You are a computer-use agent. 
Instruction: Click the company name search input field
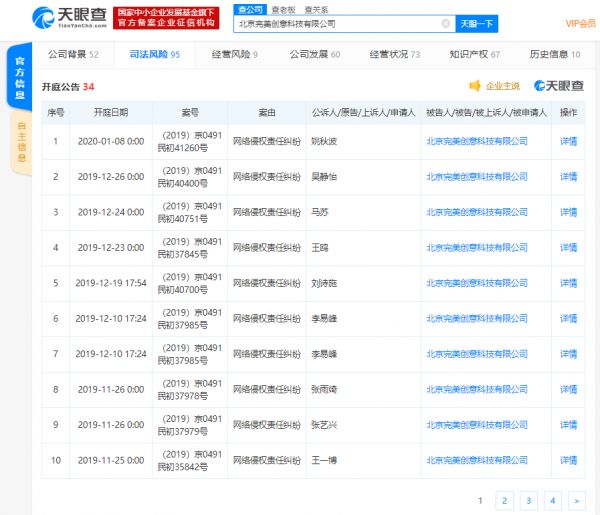340,23
